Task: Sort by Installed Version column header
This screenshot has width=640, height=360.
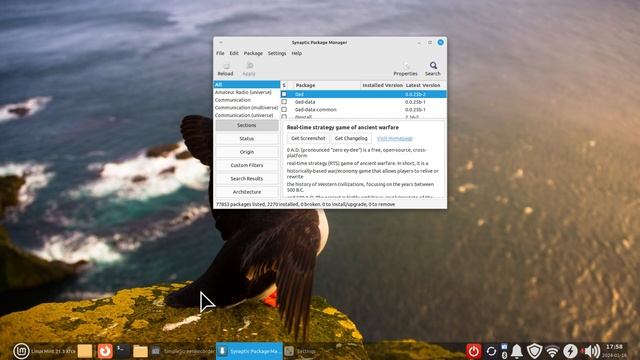Action: click(x=382, y=85)
